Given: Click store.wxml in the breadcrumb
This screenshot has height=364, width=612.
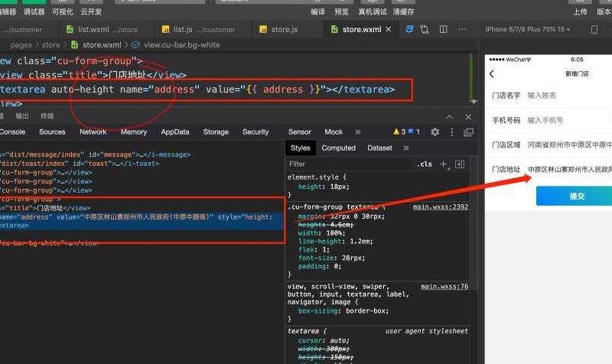Looking at the screenshot, I should click(x=102, y=45).
